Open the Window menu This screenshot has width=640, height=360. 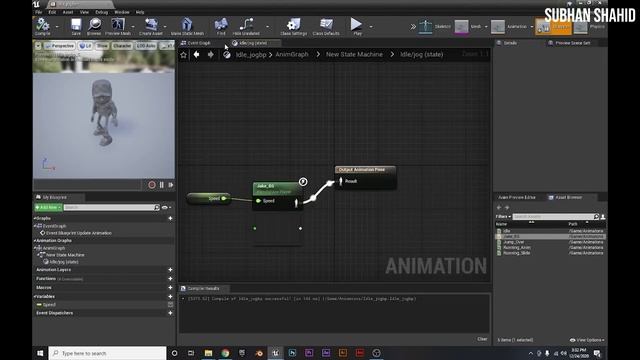[x=122, y=12]
